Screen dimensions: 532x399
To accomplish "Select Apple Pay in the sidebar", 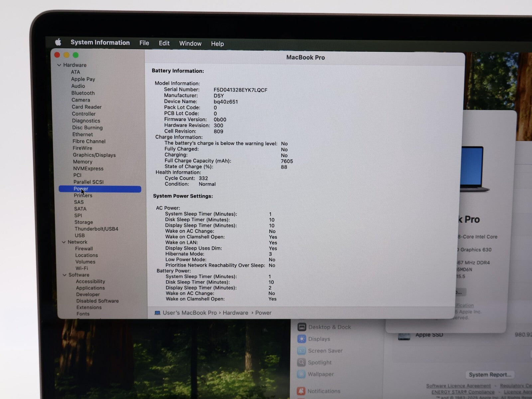I will [x=83, y=79].
